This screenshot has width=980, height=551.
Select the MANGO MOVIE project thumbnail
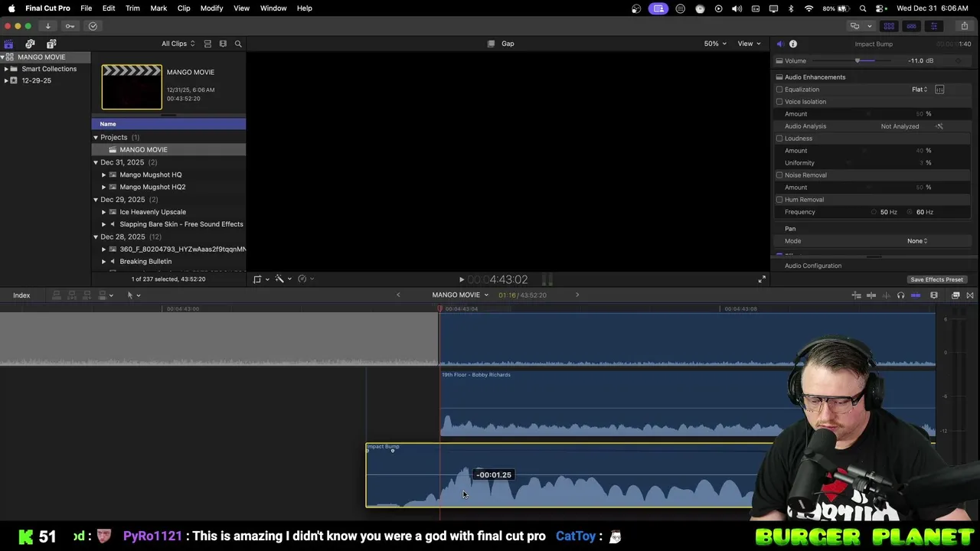pyautogui.click(x=132, y=87)
